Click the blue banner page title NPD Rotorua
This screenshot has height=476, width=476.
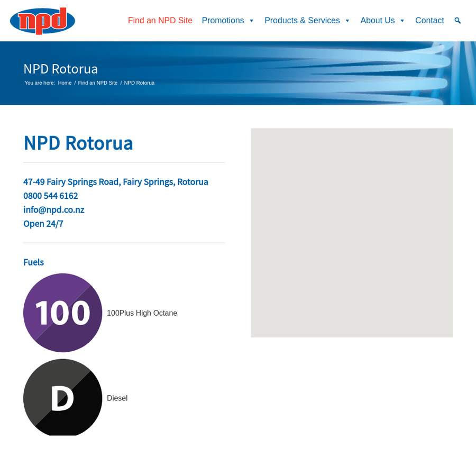pyautogui.click(x=60, y=69)
